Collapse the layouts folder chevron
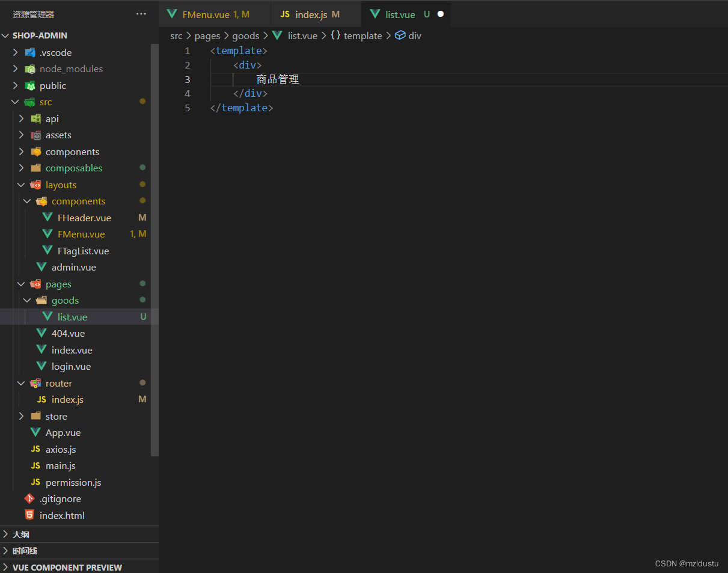Image resolution: width=728 pixels, height=573 pixels. 22,185
